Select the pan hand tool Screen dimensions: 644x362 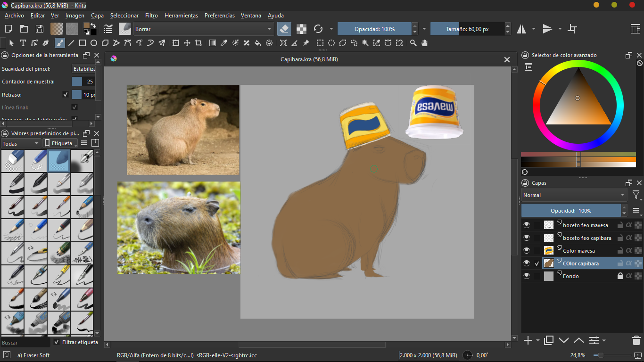424,43
